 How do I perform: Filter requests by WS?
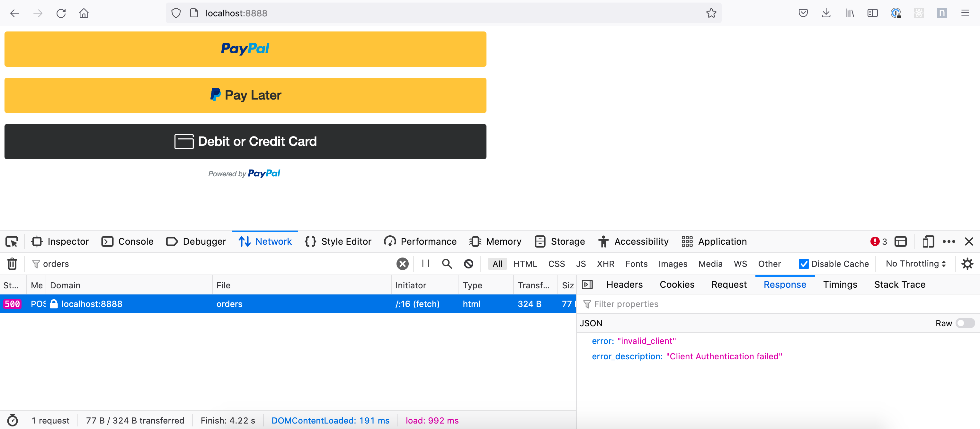tap(740, 264)
